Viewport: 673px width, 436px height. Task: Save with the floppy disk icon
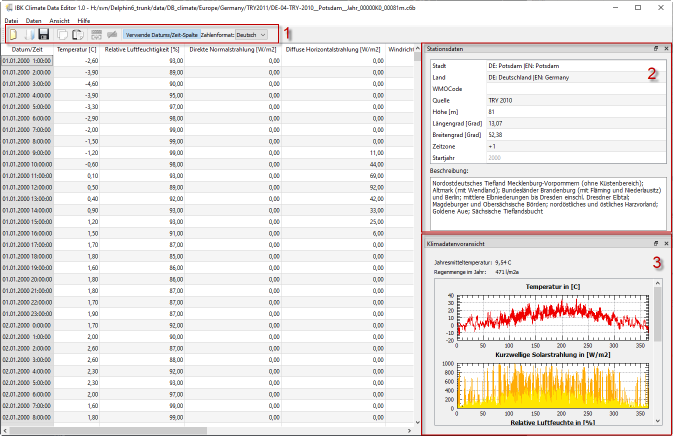tap(44, 34)
